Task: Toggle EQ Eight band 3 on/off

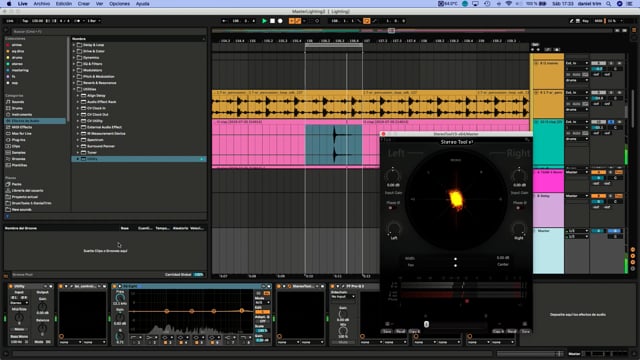Action: 165,342
